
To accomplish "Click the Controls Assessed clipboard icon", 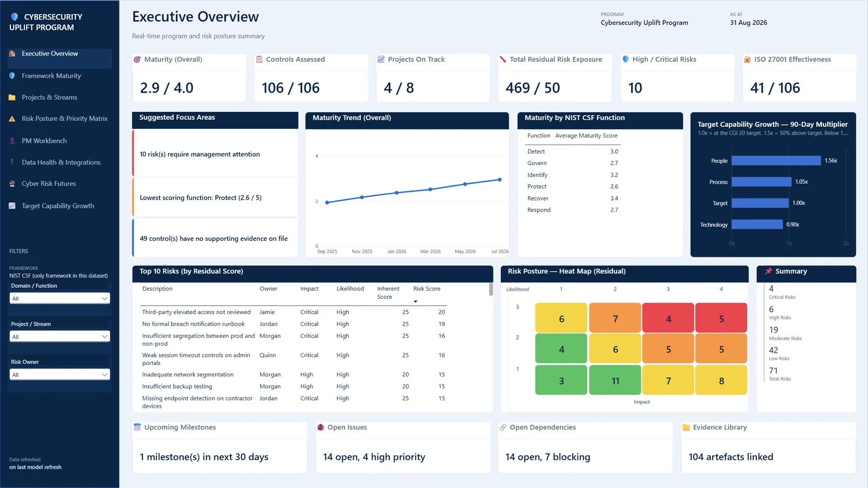I will (259, 60).
